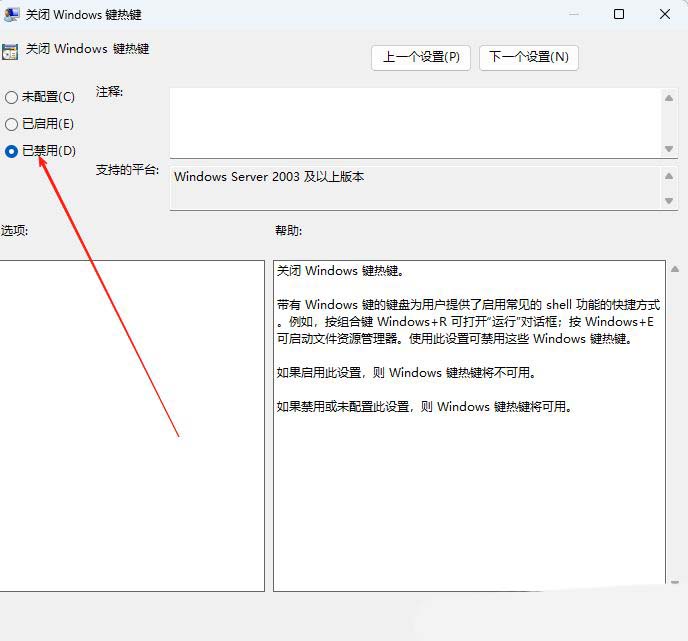Close the 关闭 Windows 键热键 window

[x=665, y=14]
